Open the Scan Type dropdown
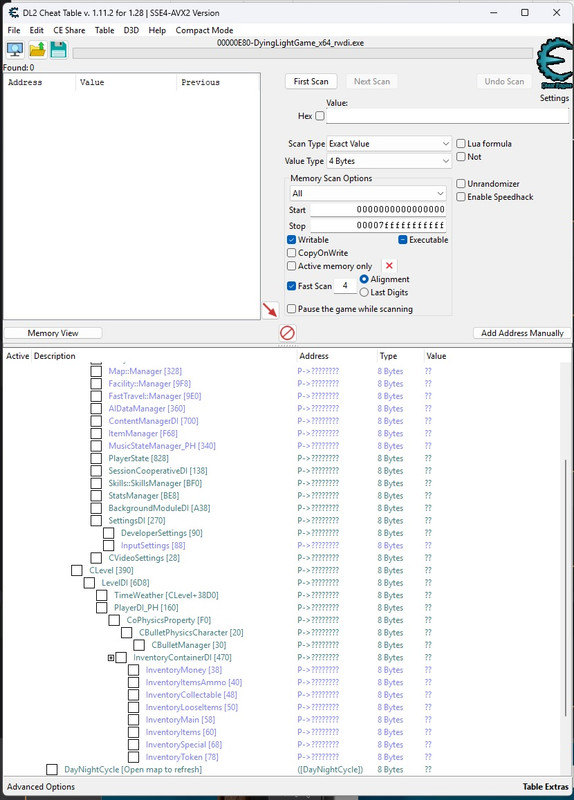The height and width of the screenshot is (800, 574). point(389,144)
